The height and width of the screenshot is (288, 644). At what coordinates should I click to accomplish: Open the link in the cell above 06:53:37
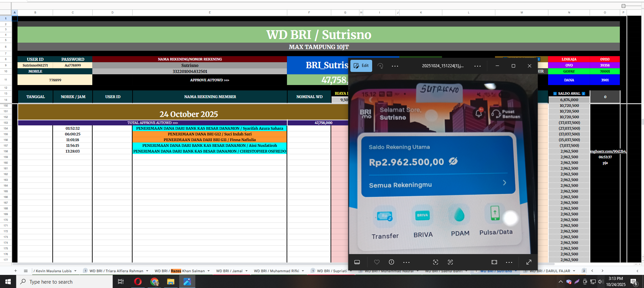(608, 151)
